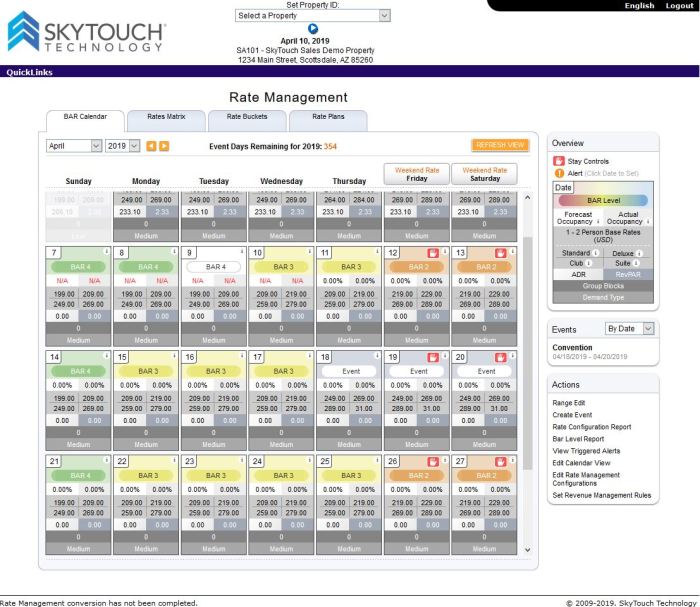Click the BAR Level gradient bar in Overview
This screenshot has height=607, width=700.
click(603, 200)
